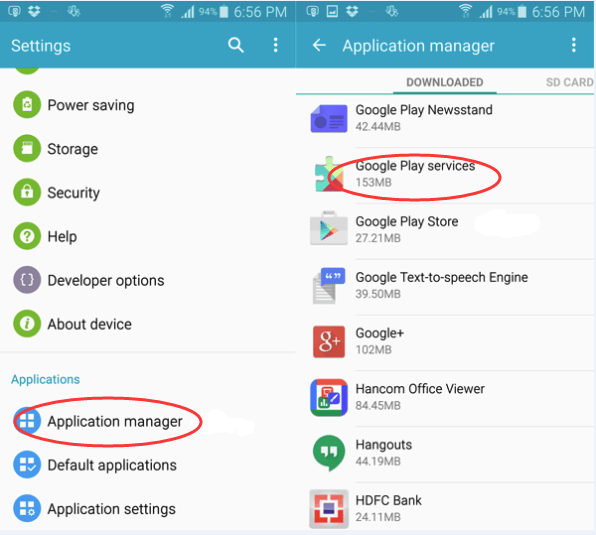596x535 pixels.
Task: Open Default applications entry
Action: click(148, 465)
